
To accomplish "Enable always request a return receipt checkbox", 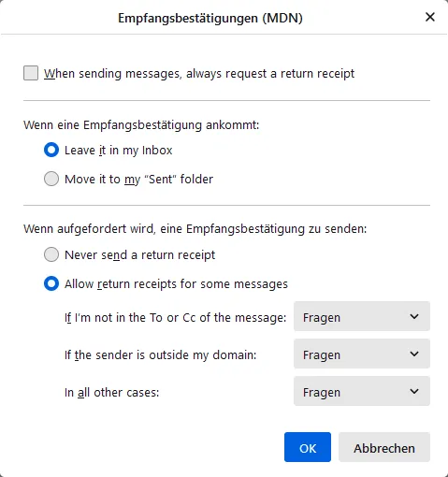I will pos(31,73).
